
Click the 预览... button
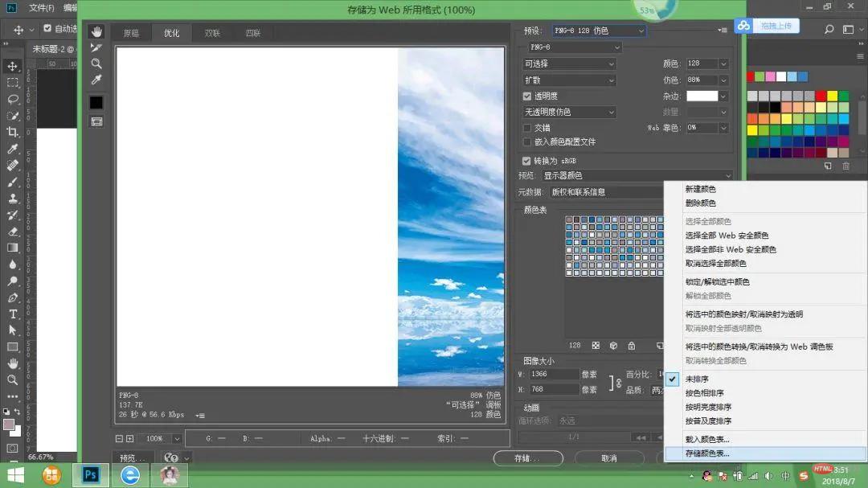(x=133, y=458)
